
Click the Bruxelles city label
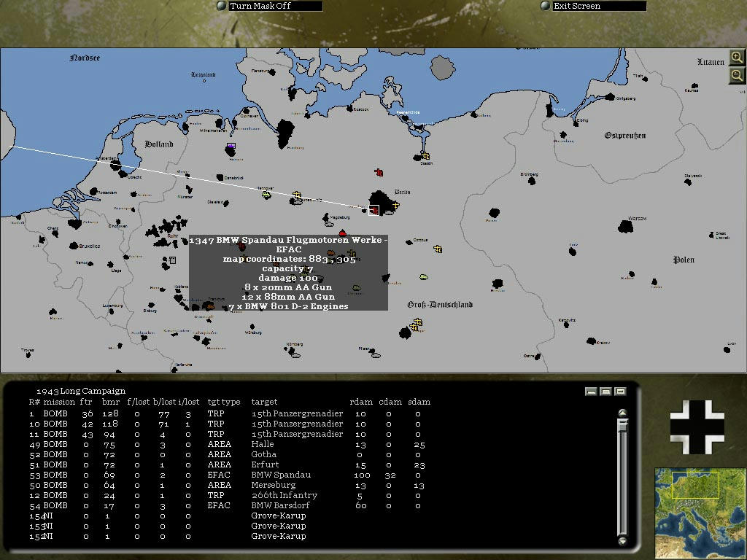coord(90,246)
